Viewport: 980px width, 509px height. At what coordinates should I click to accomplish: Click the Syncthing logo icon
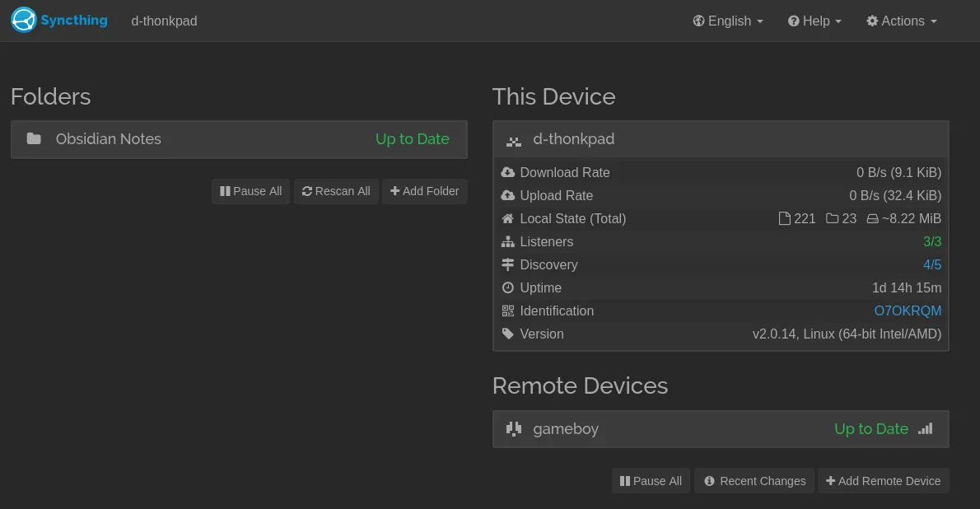(x=24, y=21)
